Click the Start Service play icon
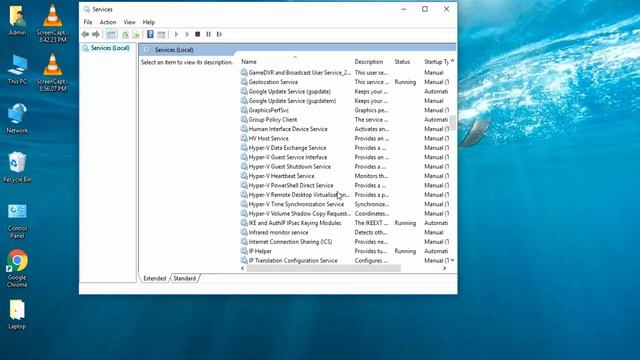This screenshot has width=640, height=360. (176, 34)
